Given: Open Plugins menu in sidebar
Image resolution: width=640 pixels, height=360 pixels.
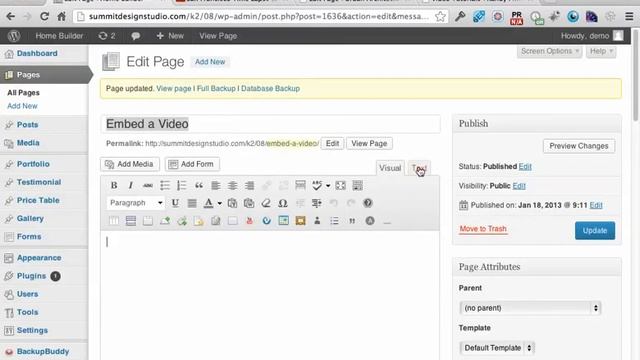Looking at the screenshot, I should coord(31,276).
